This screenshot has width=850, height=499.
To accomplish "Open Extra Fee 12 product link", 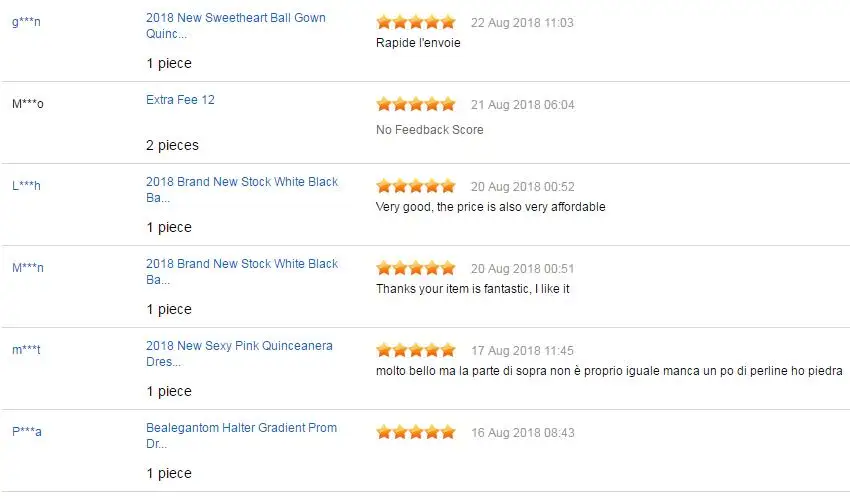I will [x=180, y=100].
